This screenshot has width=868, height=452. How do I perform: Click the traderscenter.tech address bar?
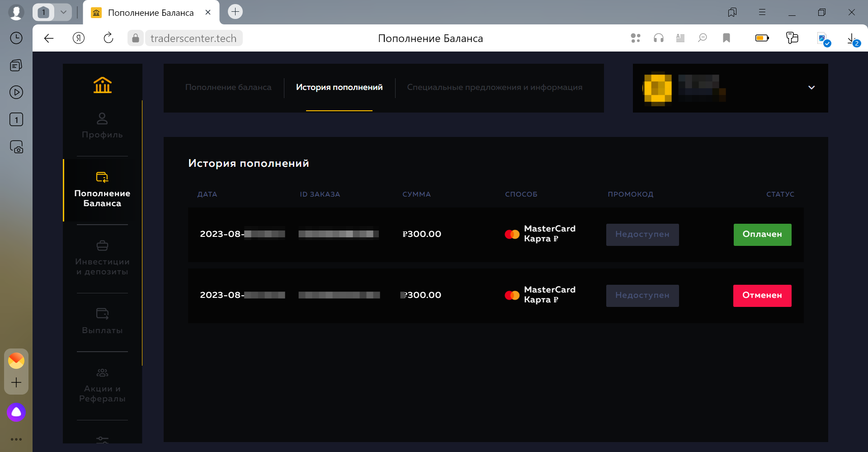(x=193, y=38)
